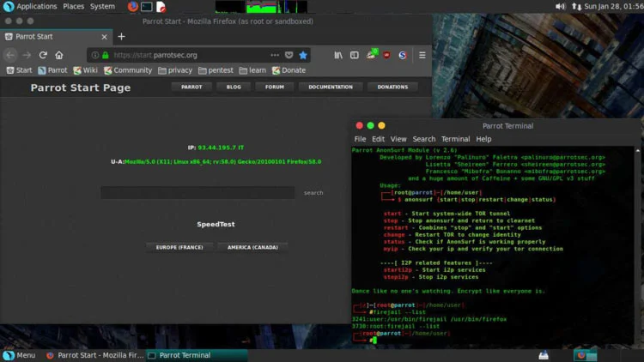Open new tab with plus button

click(x=121, y=37)
